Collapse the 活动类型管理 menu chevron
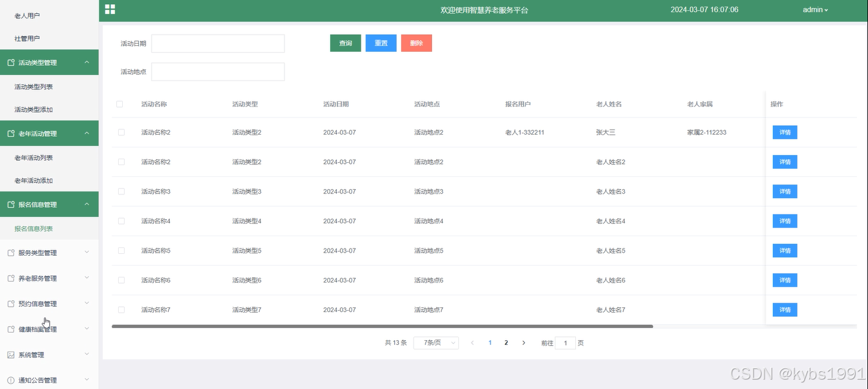868x389 pixels. click(x=87, y=62)
